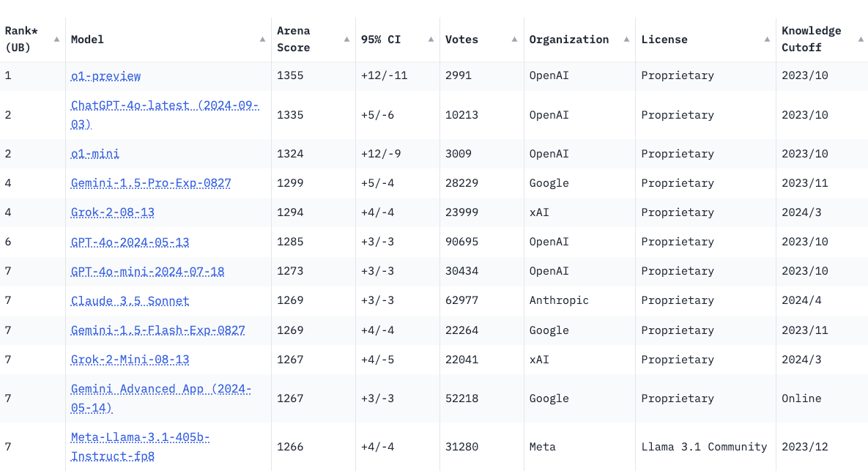The image size is (868, 471).
Task: Click the Gemini Advanced App link
Action: tap(161, 398)
